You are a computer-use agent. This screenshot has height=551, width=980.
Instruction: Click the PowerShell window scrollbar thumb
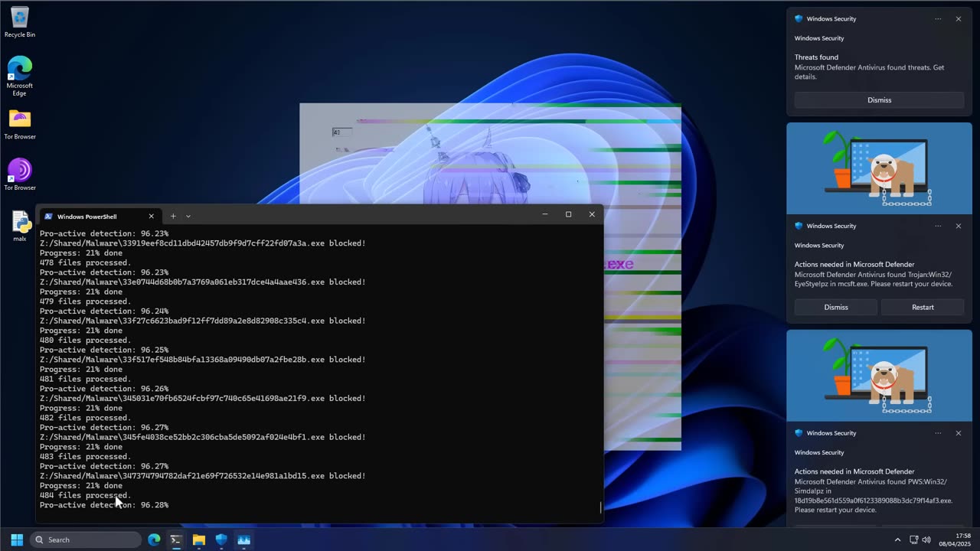tap(601, 507)
